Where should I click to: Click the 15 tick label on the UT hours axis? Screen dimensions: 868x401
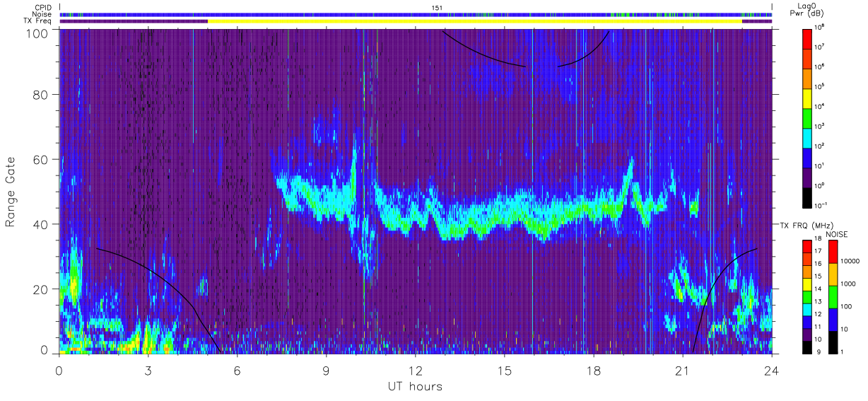pos(505,371)
